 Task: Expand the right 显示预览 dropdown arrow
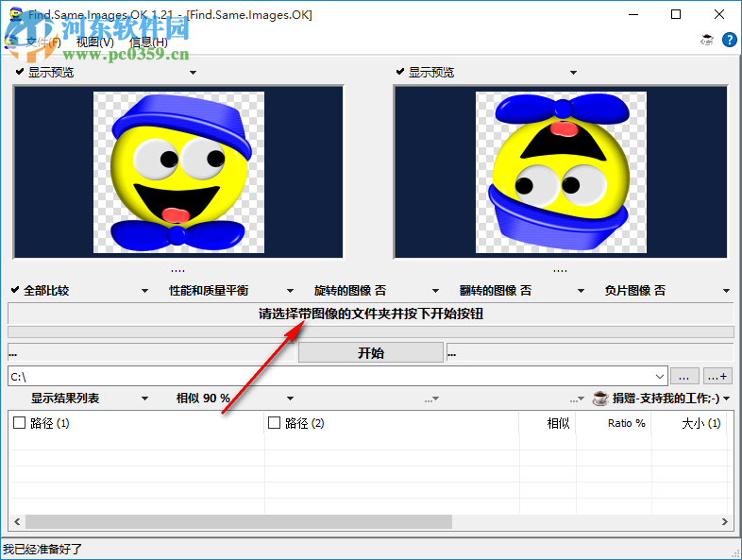[574, 73]
